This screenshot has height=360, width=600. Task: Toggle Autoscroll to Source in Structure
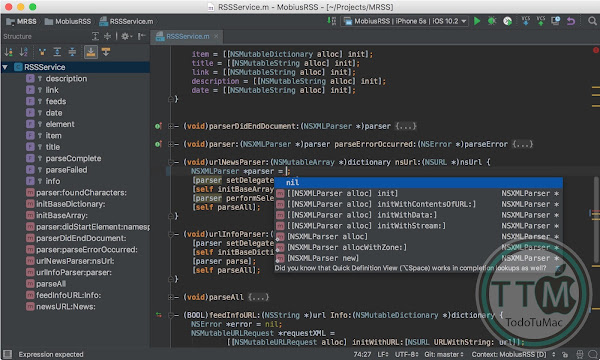[x=91, y=52]
